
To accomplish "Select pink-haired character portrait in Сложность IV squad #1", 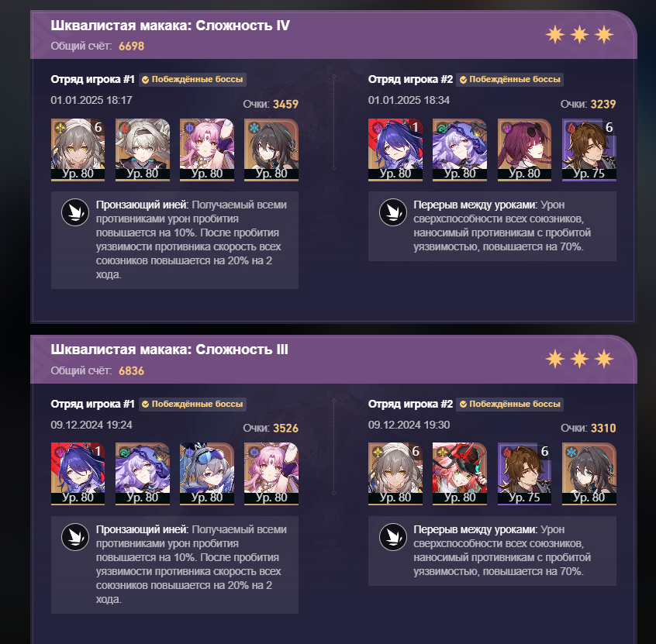I will pos(207,150).
